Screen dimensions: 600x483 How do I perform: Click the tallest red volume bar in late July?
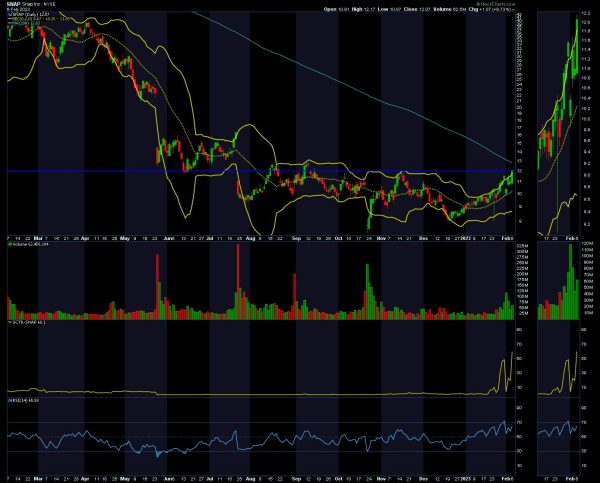point(238,281)
